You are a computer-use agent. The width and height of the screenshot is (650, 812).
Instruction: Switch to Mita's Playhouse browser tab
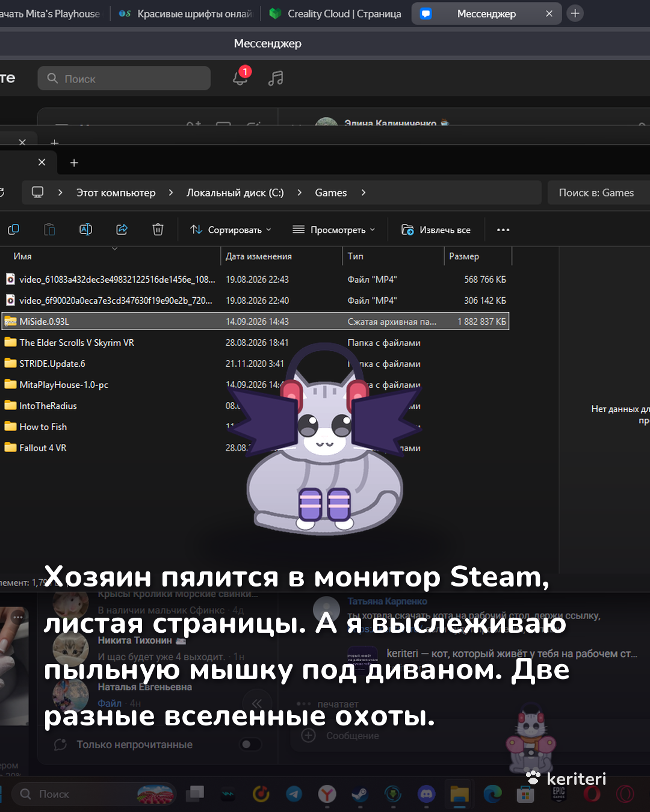click(x=51, y=13)
